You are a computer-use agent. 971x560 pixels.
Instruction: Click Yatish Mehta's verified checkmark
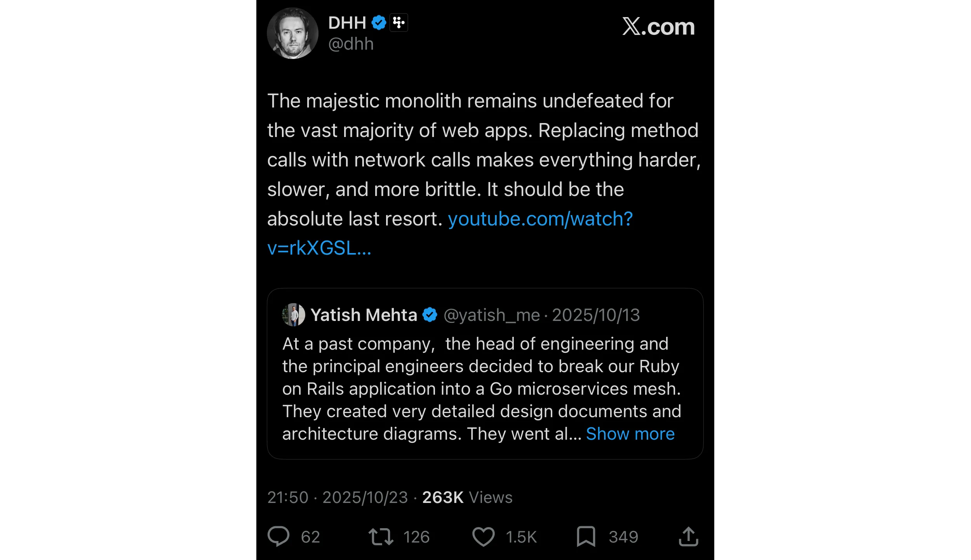[430, 315]
